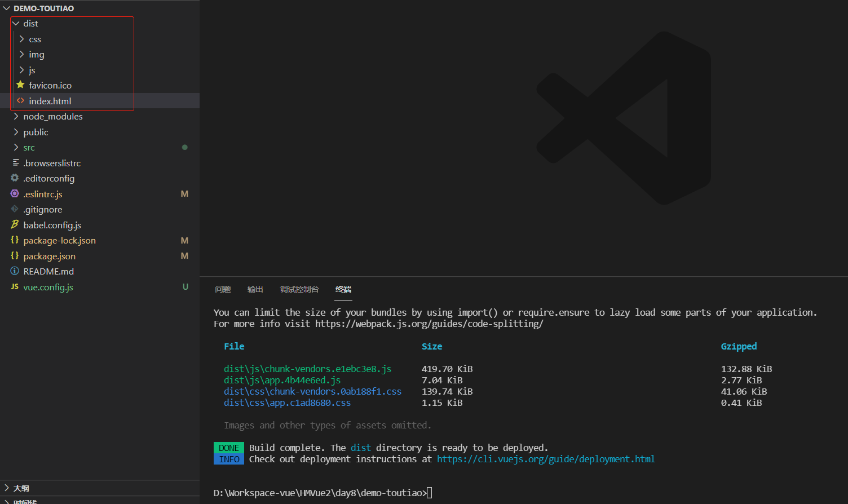The height and width of the screenshot is (504, 848).
Task: Select the favicon.ico star icon
Action: (21, 85)
